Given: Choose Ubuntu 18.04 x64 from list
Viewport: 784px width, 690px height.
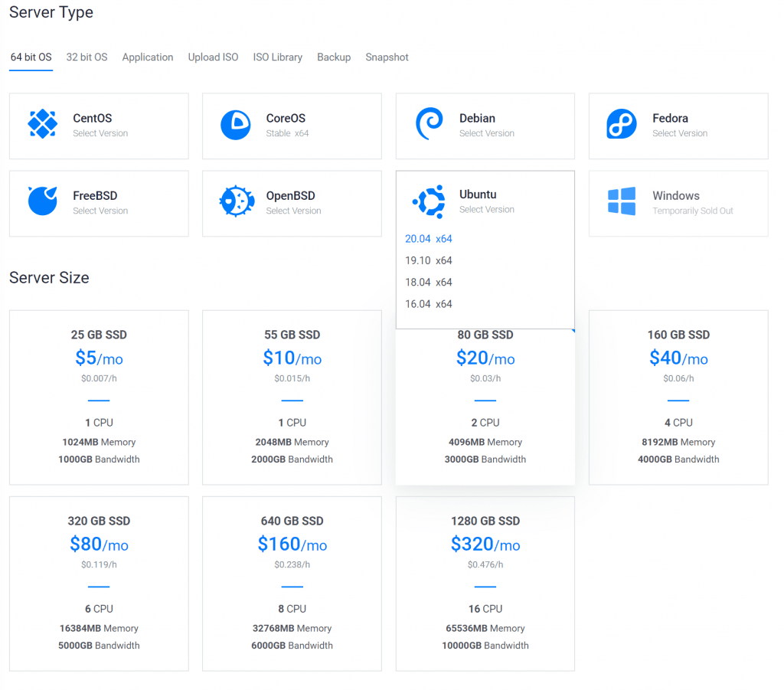Looking at the screenshot, I should (429, 283).
